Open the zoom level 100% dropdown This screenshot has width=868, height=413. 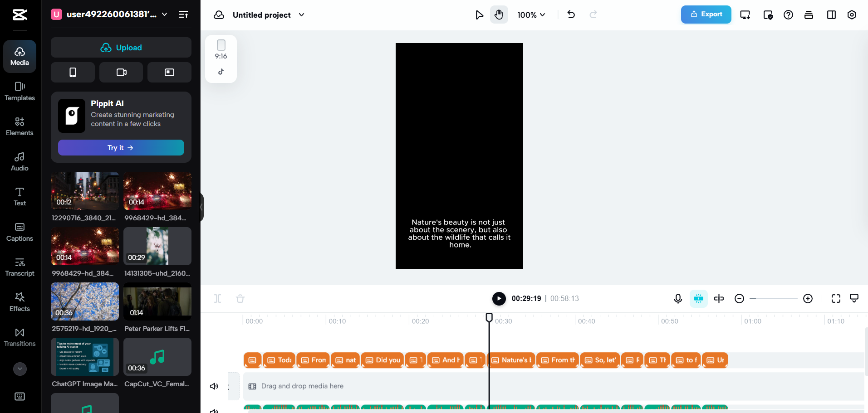pyautogui.click(x=531, y=15)
